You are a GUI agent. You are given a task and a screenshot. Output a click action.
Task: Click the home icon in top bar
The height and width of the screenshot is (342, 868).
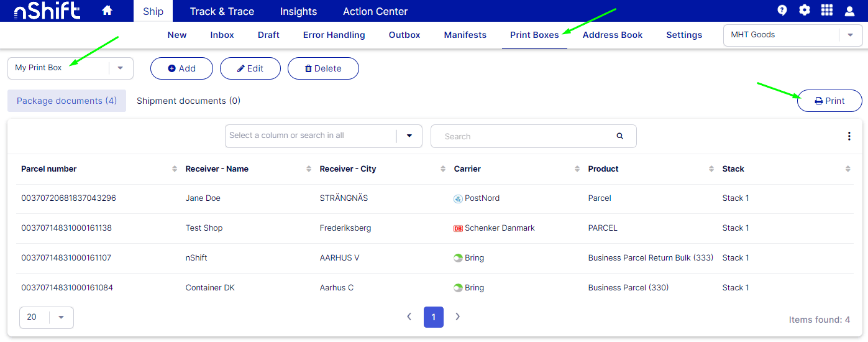(x=107, y=11)
